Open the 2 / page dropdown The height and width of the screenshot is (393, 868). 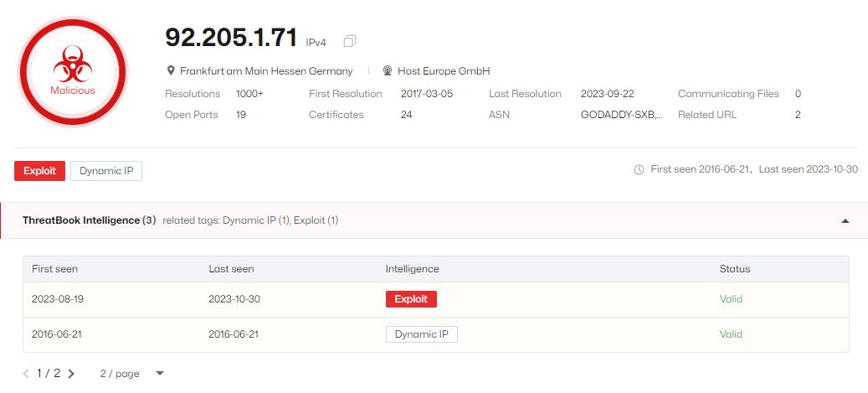132,374
